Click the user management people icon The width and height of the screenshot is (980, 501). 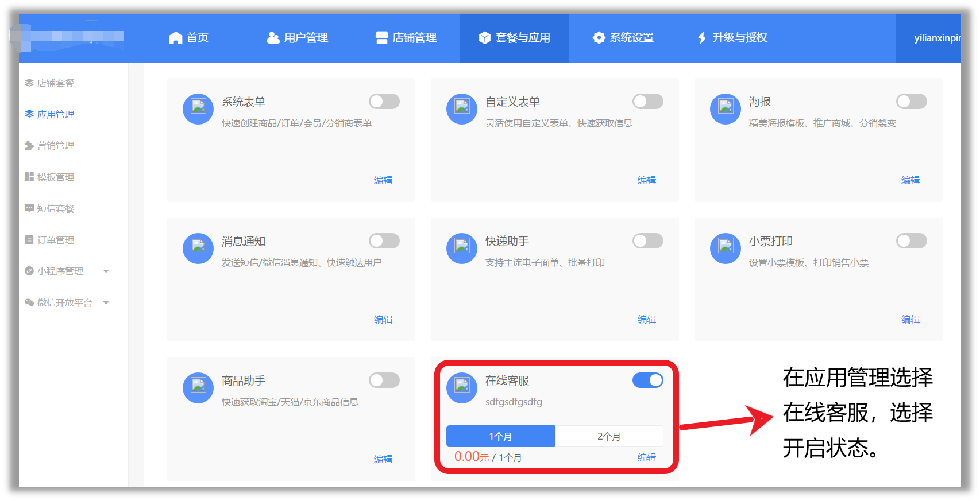(273, 38)
